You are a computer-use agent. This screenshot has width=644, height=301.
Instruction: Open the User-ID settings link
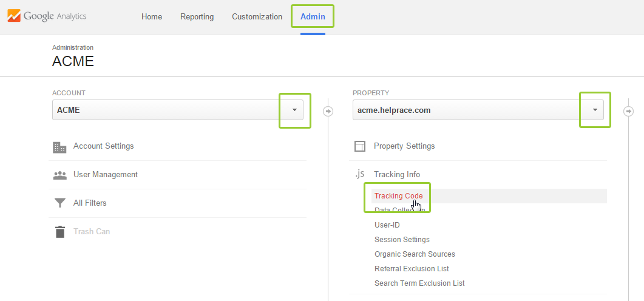(x=387, y=225)
